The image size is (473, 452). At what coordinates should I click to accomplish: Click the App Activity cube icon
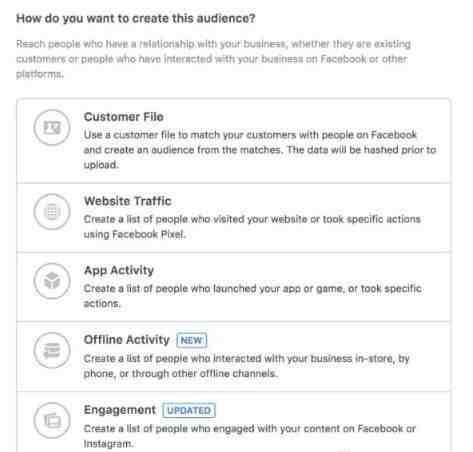coord(52,281)
